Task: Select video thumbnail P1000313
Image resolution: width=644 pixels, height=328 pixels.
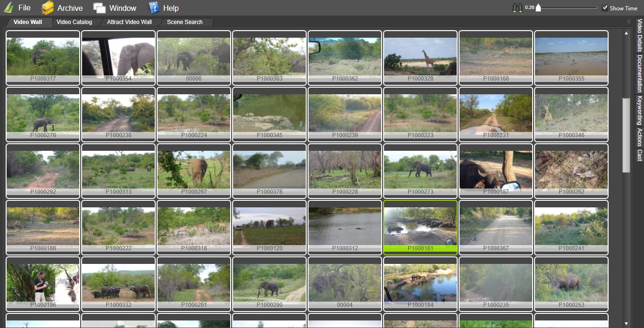Action: (118, 171)
